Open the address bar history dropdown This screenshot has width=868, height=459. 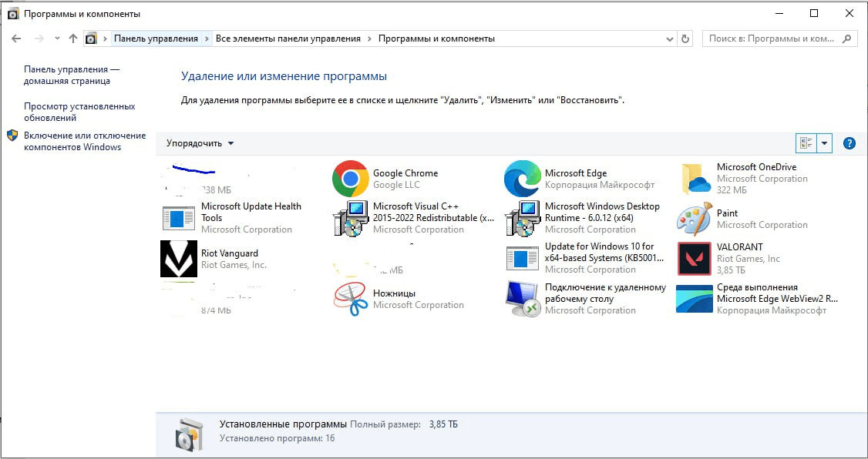click(x=670, y=39)
